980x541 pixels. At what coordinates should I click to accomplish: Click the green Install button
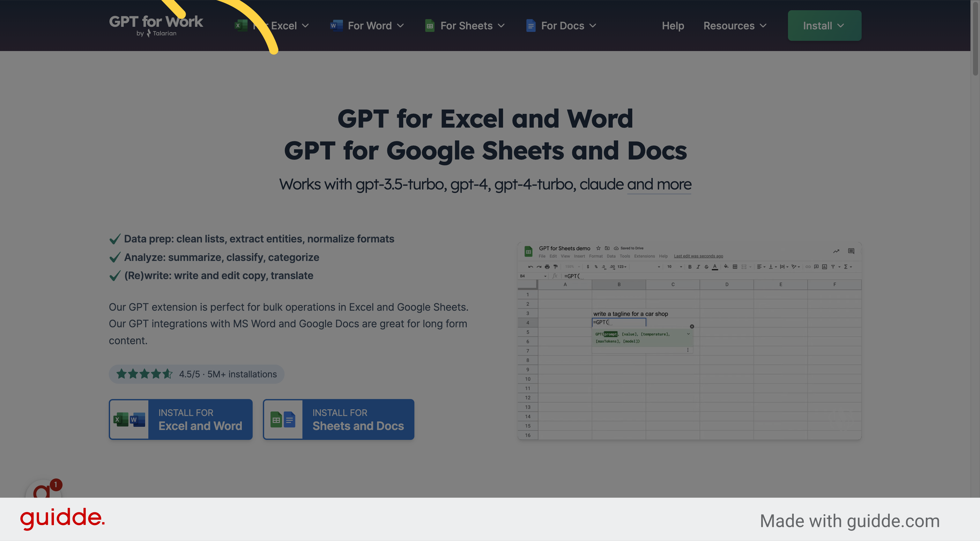click(x=824, y=26)
